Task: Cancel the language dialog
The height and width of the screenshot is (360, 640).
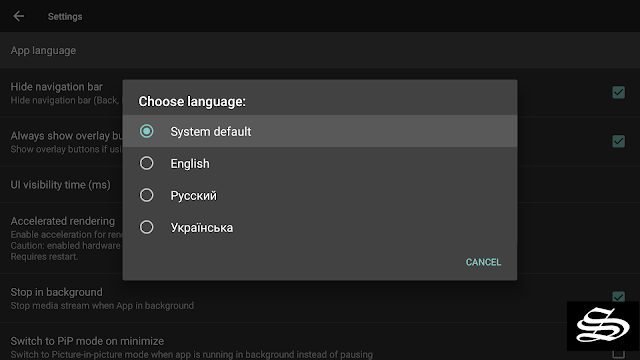Action: 483,262
